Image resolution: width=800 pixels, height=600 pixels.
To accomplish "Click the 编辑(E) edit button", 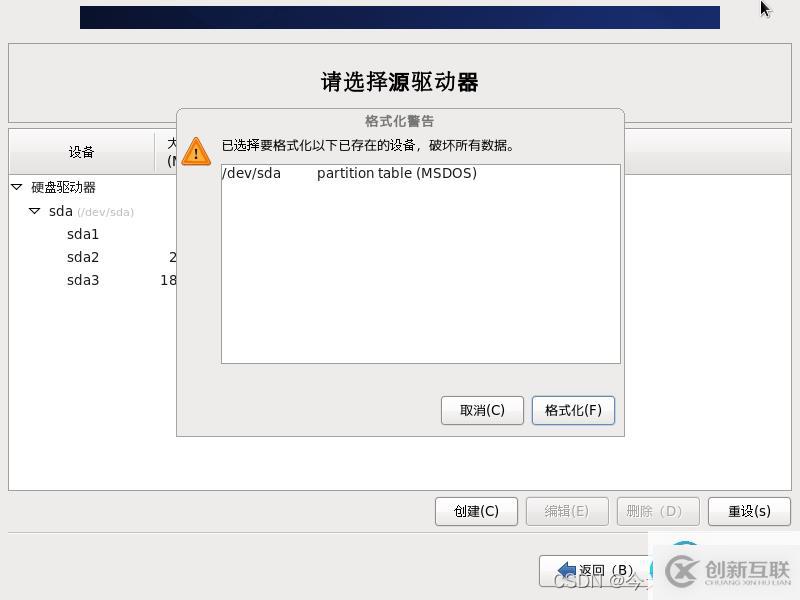I will tap(567, 511).
